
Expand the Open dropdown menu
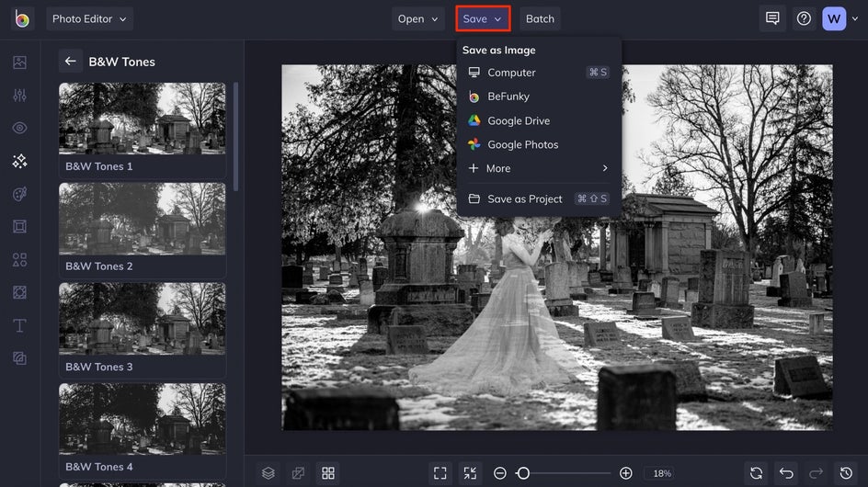pos(418,18)
